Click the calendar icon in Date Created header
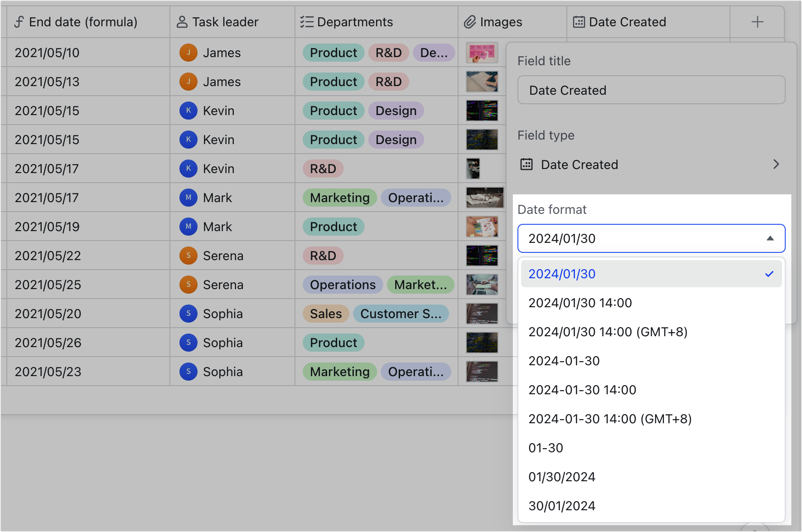802x532 pixels. pyautogui.click(x=579, y=22)
